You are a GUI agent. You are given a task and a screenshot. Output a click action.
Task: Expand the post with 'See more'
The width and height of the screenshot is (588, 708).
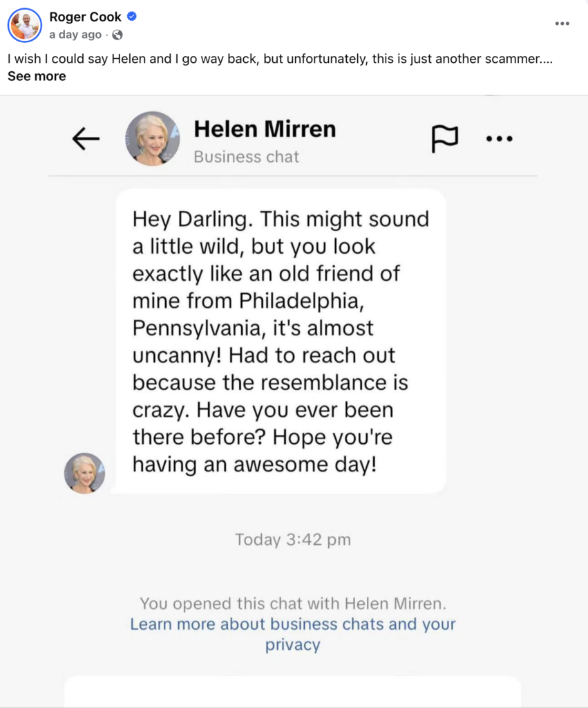pyautogui.click(x=37, y=76)
